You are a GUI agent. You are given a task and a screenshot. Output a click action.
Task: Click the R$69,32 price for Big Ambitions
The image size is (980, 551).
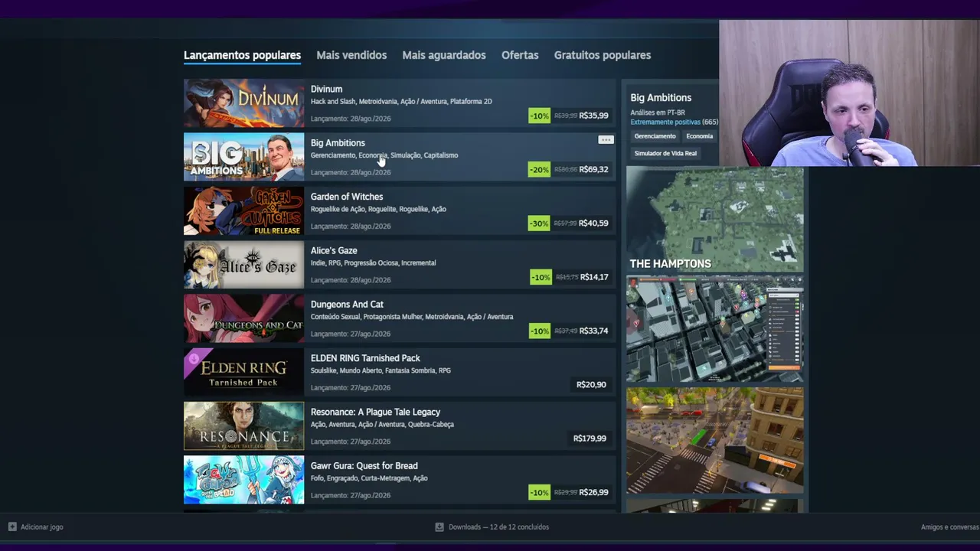point(593,169)
